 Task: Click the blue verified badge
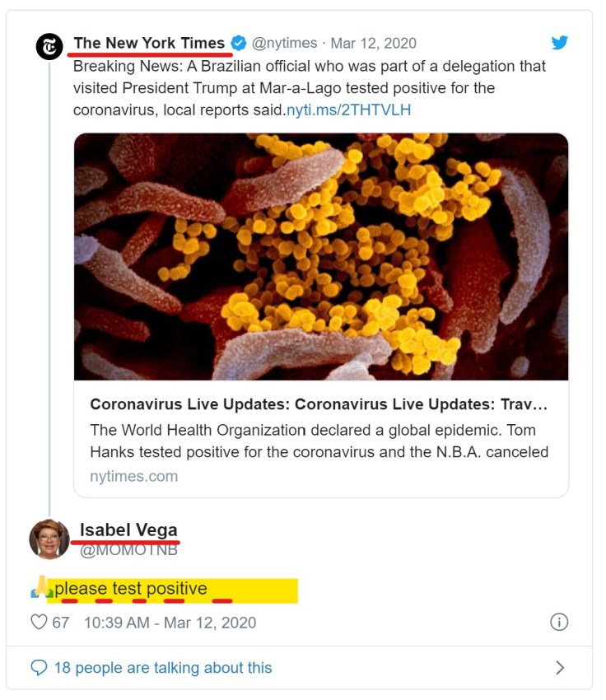[x=239, y=43]
